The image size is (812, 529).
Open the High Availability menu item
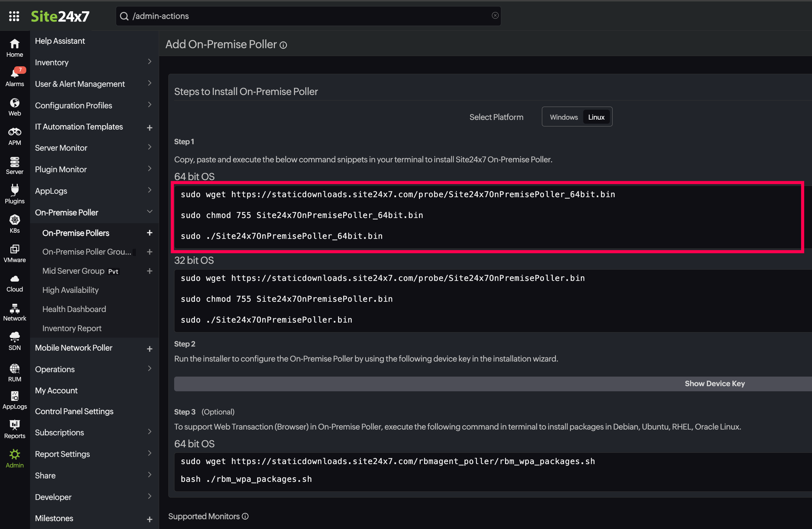tap(70, 290)
